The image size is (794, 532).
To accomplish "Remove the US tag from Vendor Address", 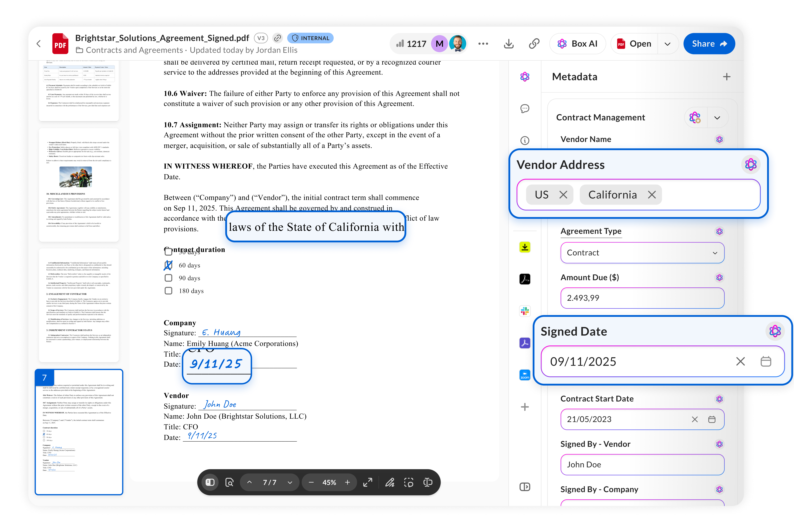I will point(563,195).
